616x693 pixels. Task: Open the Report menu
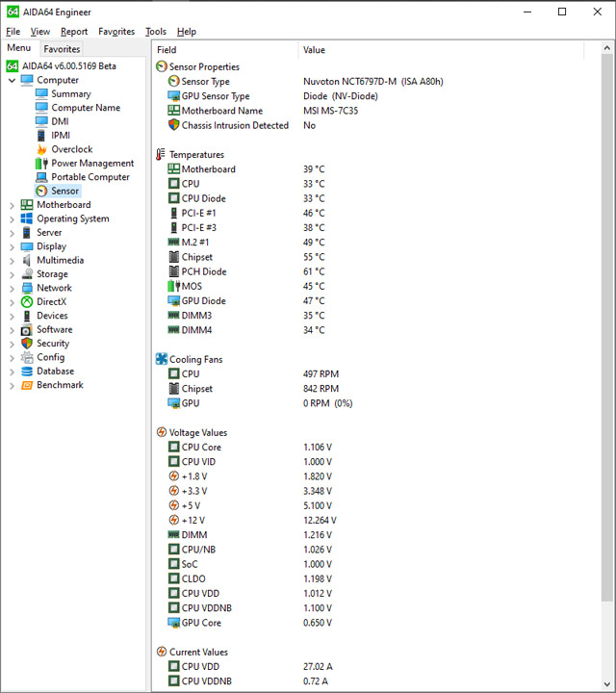tap(74, 32)
